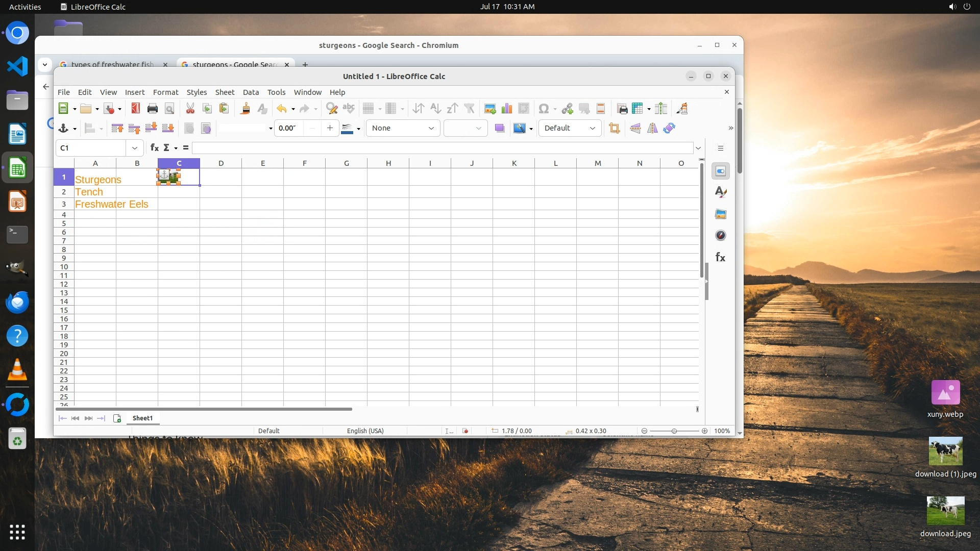Click the line width plus button

click(330, 129)
